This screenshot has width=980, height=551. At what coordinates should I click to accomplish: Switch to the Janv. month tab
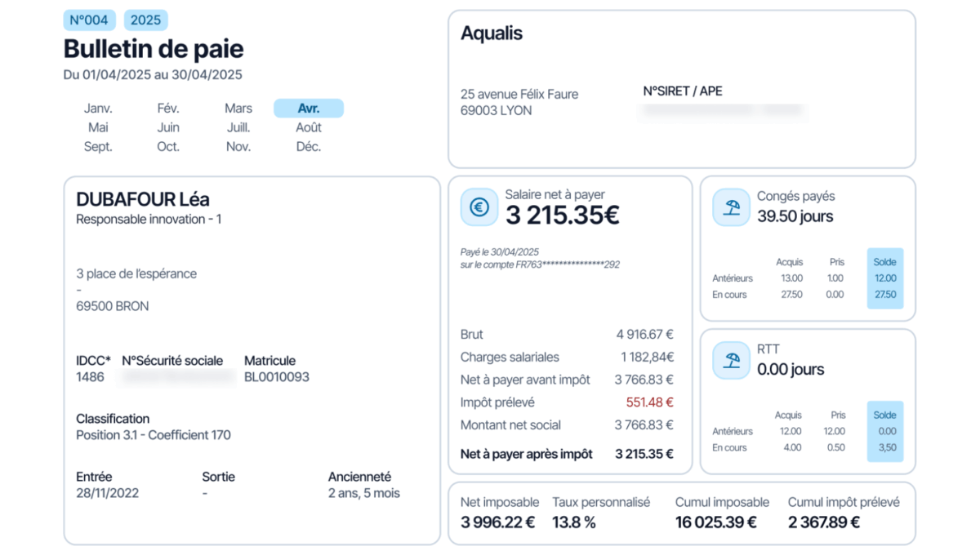pyautogui.click(x=98, y=109)
